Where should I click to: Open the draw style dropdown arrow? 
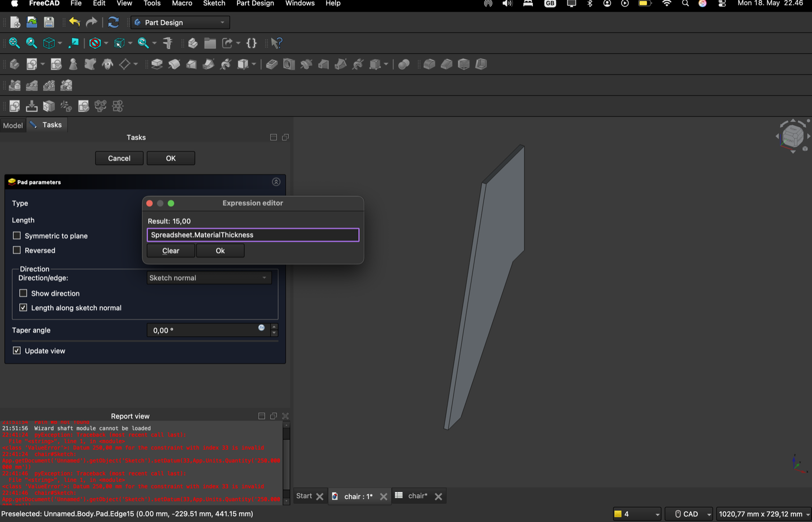tap(106, 43)
